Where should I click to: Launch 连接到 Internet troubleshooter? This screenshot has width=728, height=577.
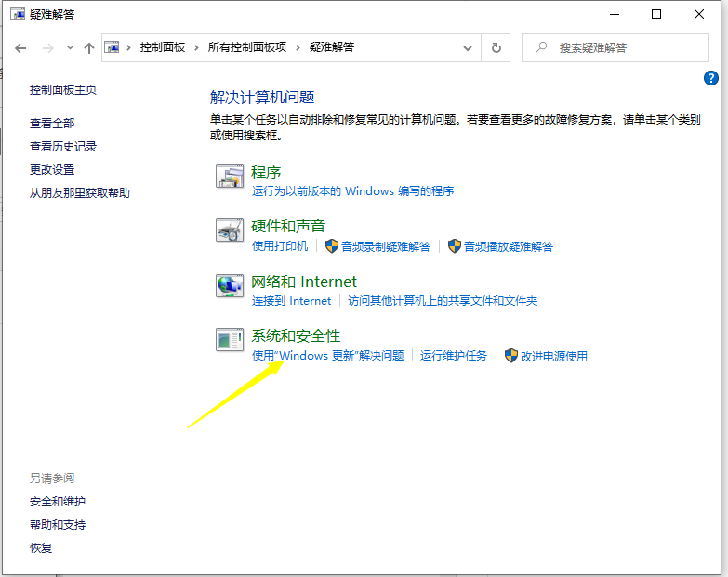tap(292, 301)
